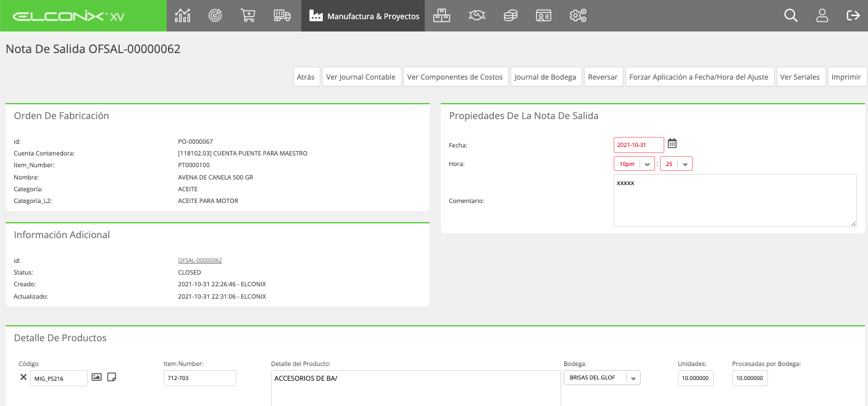The height and width of the screenshot is (406, 868).
Task: Open Ver Componentes de Costos
Action: [456, 77]
